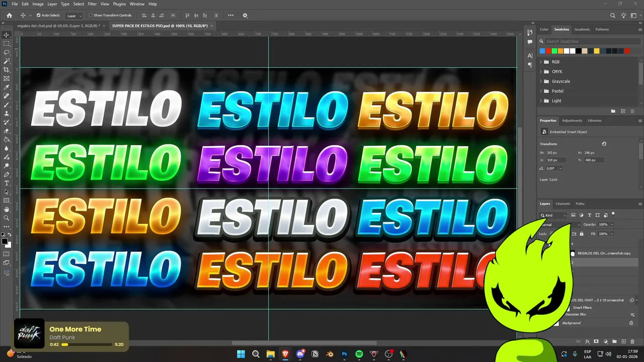Enable Show Transform Controls checkbox
This screenshot has height=362, width=644.
91,15
